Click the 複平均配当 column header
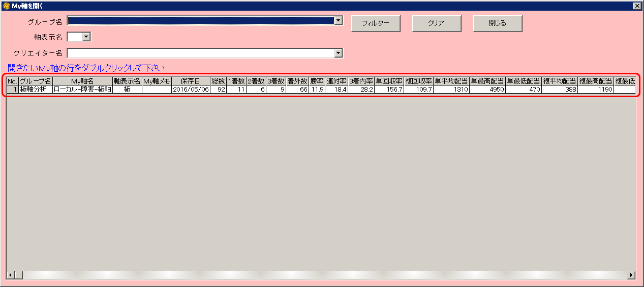Image resolution: width=644 pixels, height=287 pixels. pyautogui.click(x=560, y=81)
